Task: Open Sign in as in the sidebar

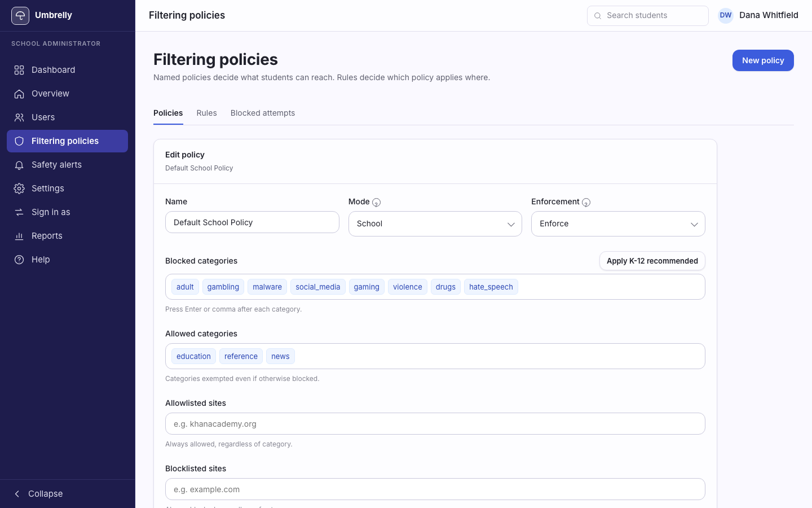Action: pyautogui.click(x=67, y=212)
